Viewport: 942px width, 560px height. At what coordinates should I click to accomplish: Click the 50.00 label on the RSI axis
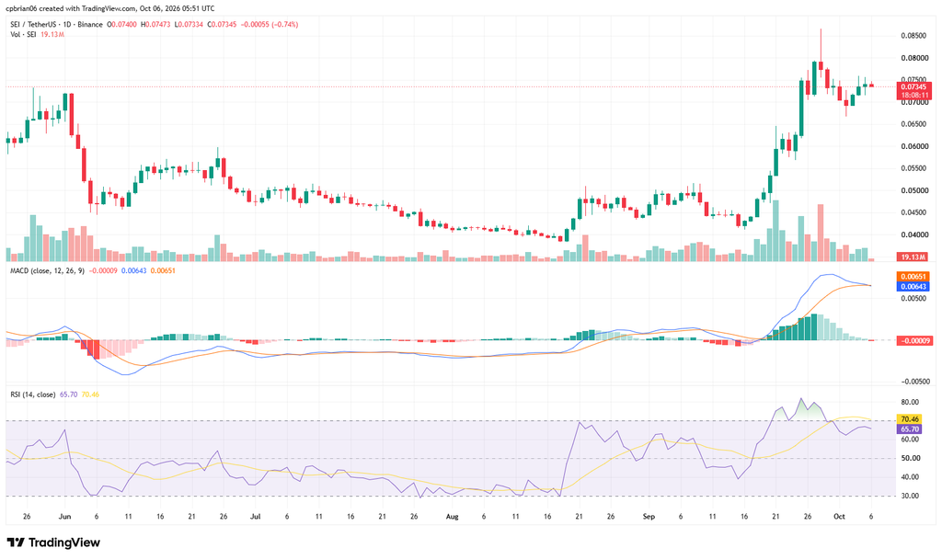pos(910,458)
